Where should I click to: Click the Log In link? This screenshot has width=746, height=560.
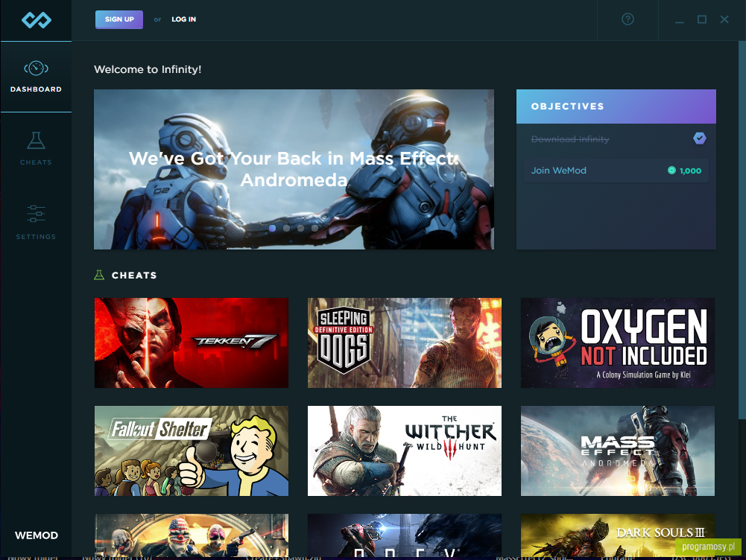tap(183, 19)
